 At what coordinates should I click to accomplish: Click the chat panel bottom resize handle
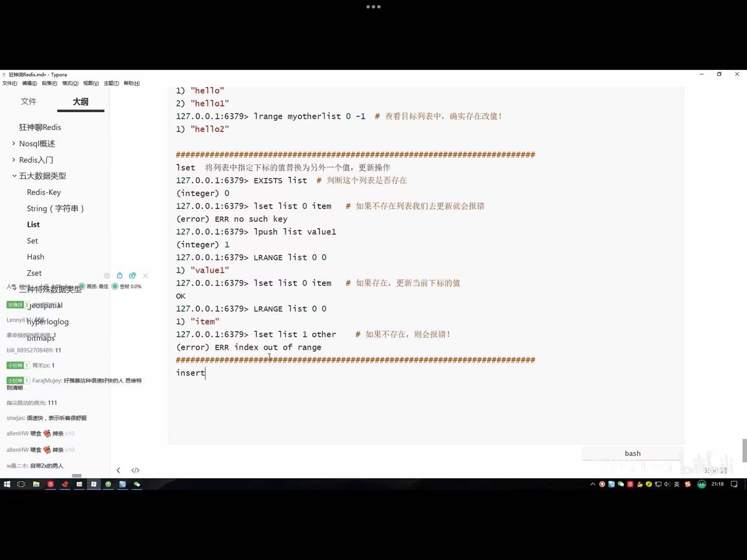coord(77,475)
